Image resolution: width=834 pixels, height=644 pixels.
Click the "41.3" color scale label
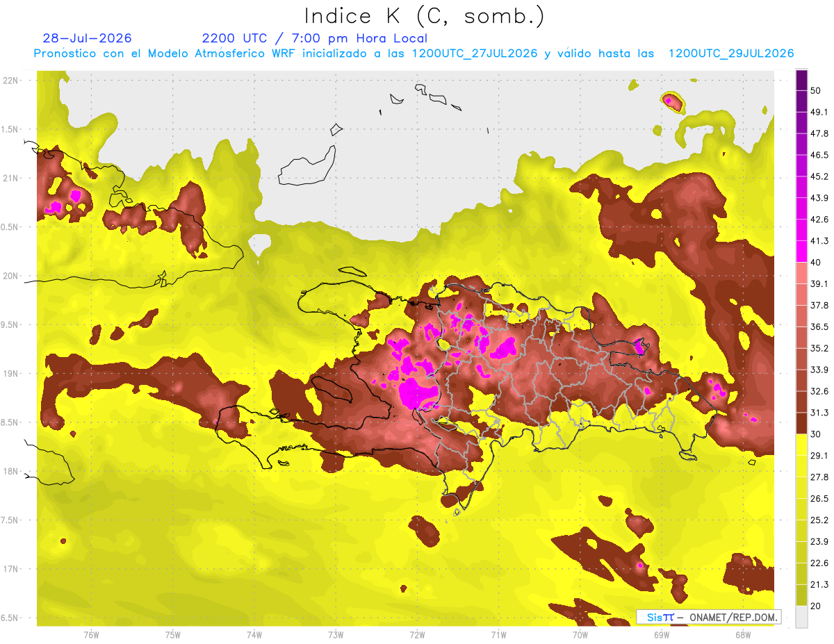click(819, 241)
